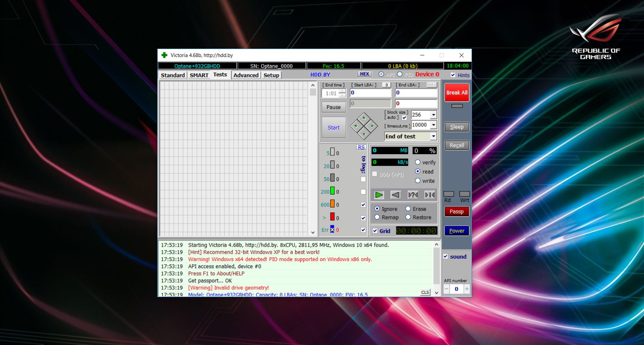Switch to the SMART tab
Image resolution: width=644 pixels, height=345 pixels.
199,75
